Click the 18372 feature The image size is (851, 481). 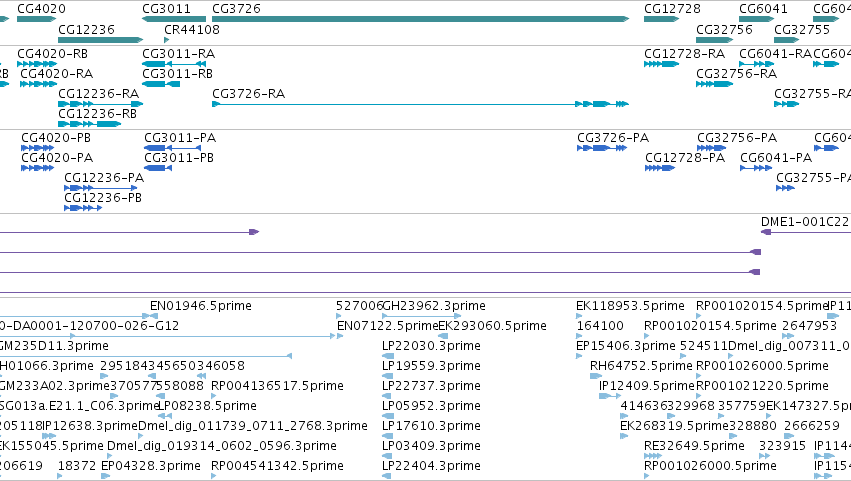point(60,477)
